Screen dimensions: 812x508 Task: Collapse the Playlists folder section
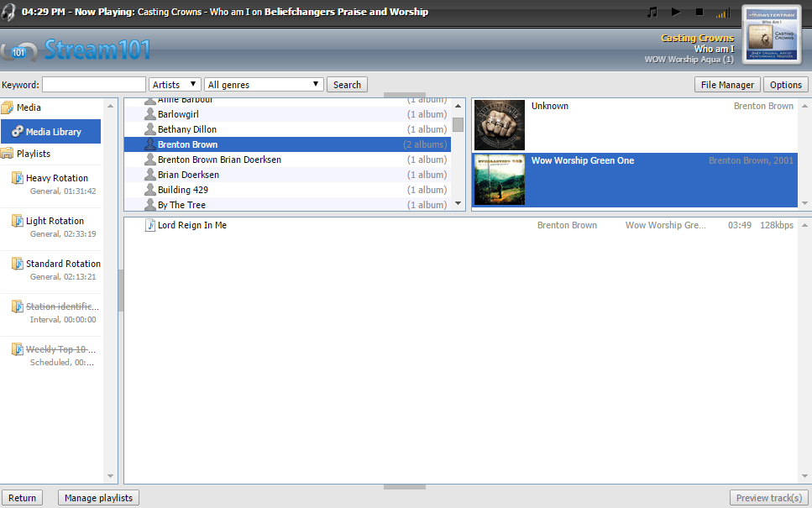coord(8,154)
